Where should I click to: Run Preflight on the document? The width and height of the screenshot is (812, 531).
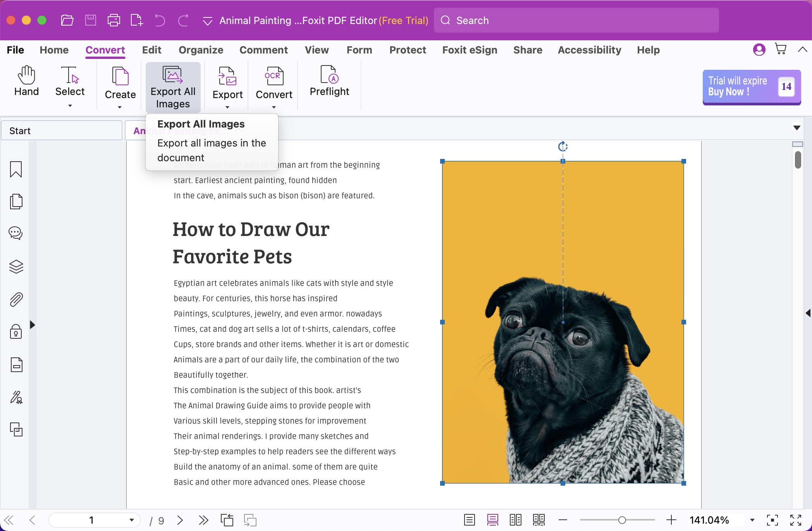tap(329, 82)
